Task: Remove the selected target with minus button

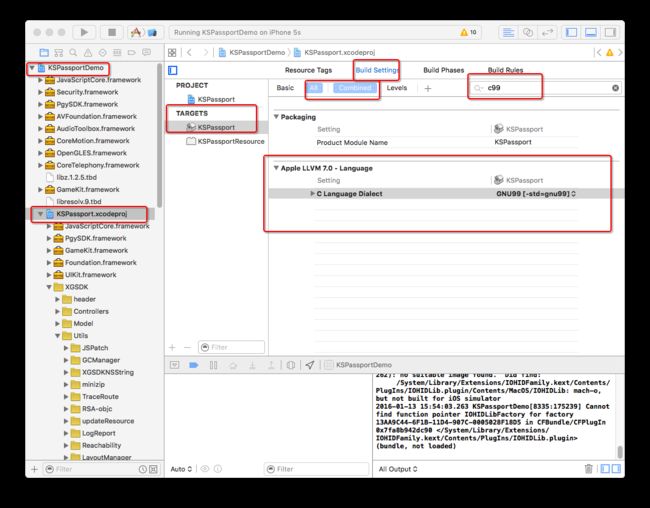Action: click(187, 348)
